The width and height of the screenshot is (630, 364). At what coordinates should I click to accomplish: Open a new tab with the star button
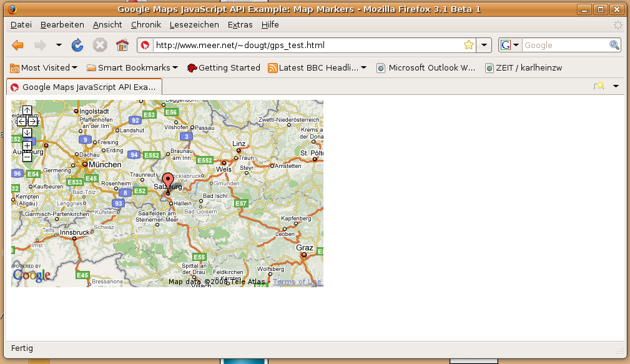(x=599, y=86)
